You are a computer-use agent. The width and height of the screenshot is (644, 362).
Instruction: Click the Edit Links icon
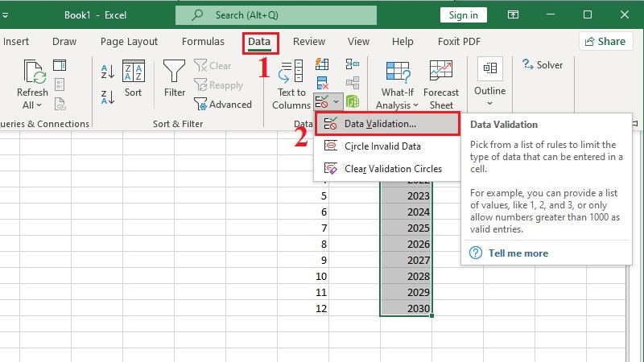click(60, 104)
